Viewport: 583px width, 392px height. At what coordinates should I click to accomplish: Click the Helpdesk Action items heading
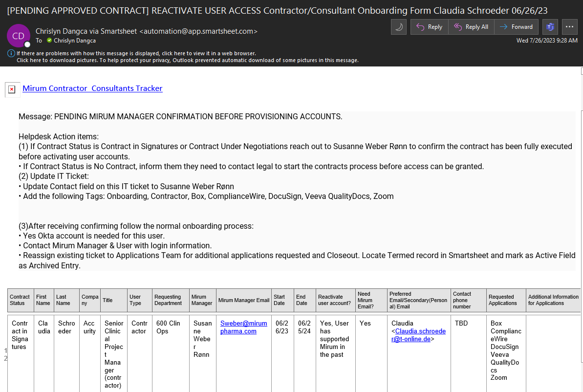coord(59,137)
